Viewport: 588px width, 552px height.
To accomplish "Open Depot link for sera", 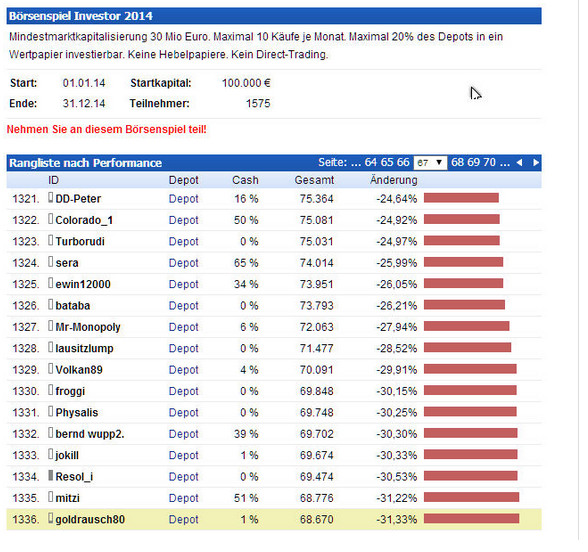I will (183, 263).
